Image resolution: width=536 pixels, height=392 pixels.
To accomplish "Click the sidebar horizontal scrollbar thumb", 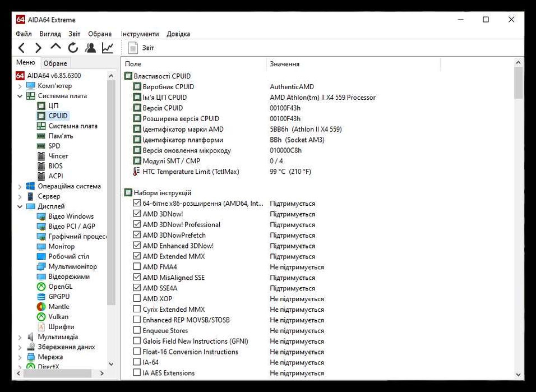I will (57, 373).
